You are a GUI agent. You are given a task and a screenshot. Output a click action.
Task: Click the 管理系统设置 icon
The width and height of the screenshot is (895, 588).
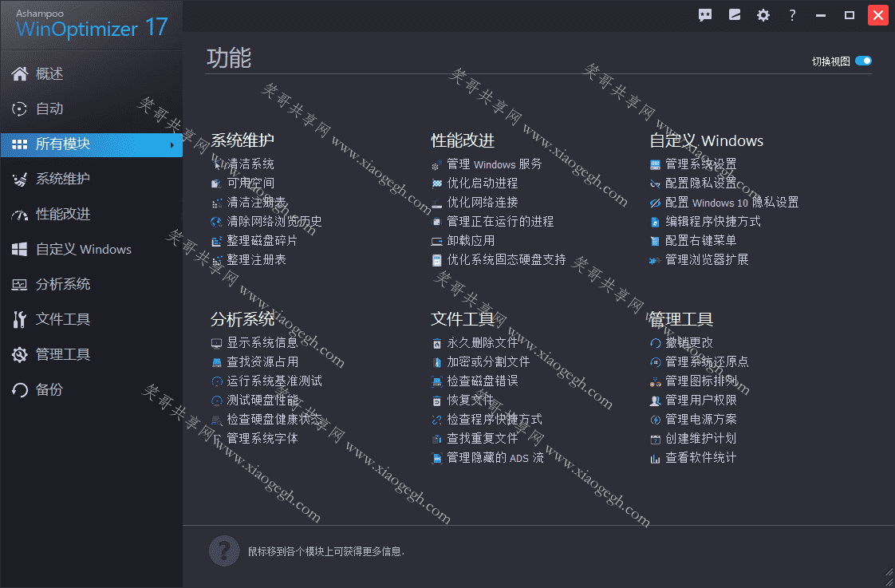click(655, 165)
